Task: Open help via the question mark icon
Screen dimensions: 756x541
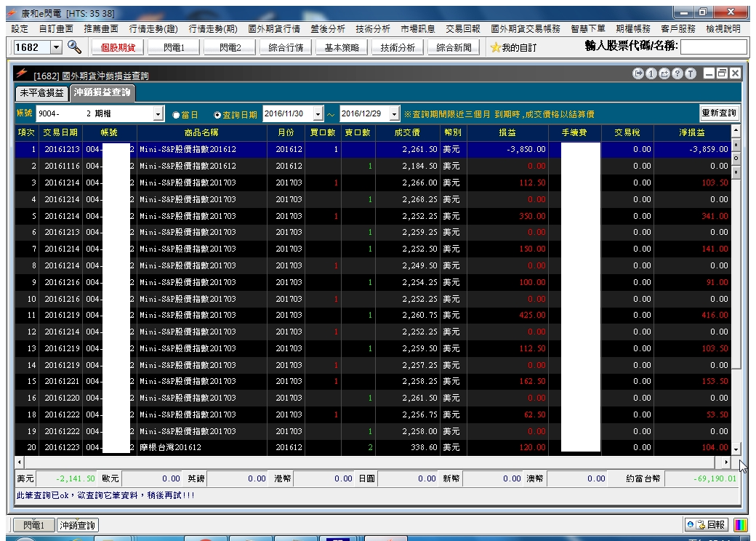Action: (x=677, y=73)
